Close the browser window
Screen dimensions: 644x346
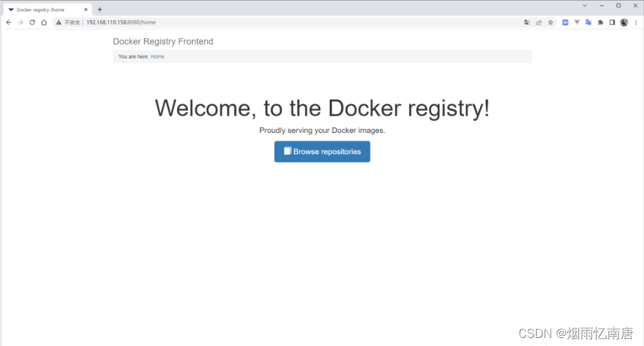[x=635, y=6]
